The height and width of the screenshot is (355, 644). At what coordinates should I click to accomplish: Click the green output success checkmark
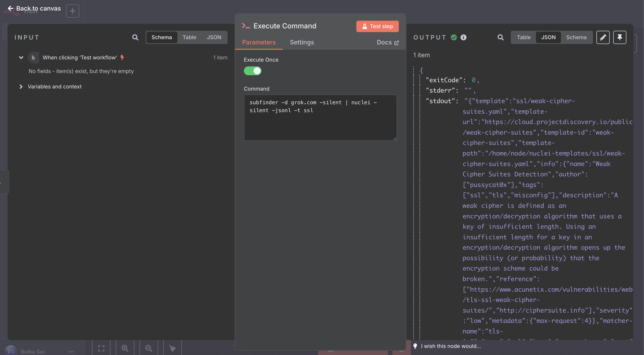pyautogui.click(x=454, y=37)
